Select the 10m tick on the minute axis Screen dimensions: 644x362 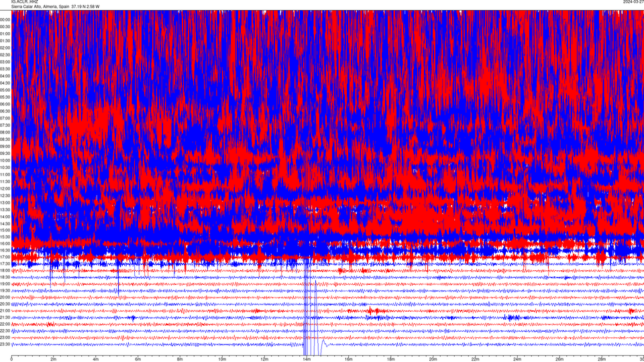tap(222, 359)
